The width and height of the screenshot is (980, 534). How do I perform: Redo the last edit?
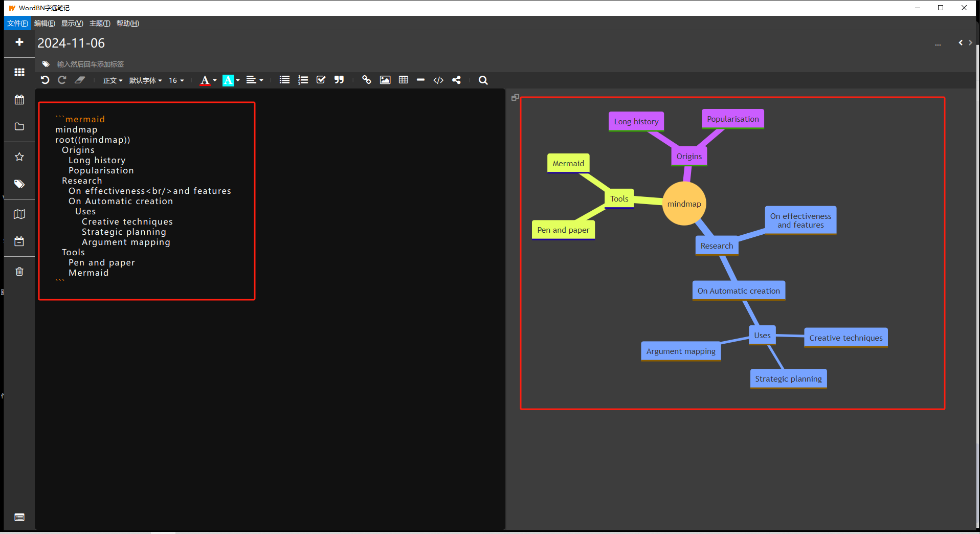[x=62, y=80]
